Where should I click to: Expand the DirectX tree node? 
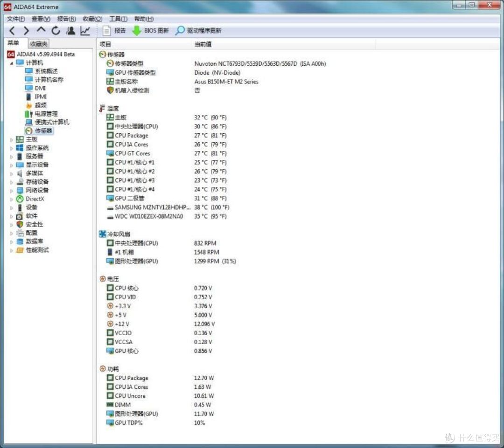coord(11,200)
